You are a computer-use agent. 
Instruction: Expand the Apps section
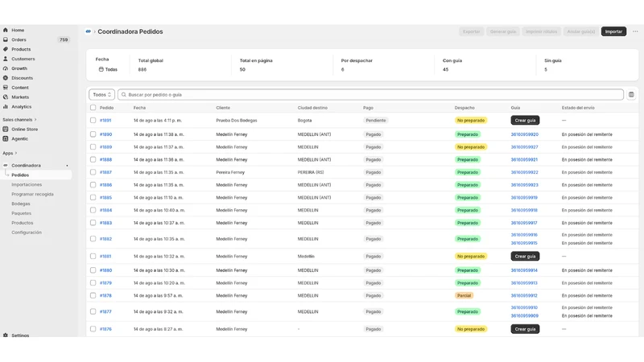point(10,153)
